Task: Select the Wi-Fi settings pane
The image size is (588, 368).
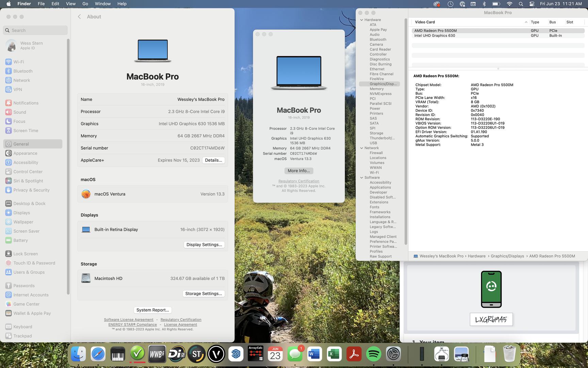Action: (x=33, y=62)
